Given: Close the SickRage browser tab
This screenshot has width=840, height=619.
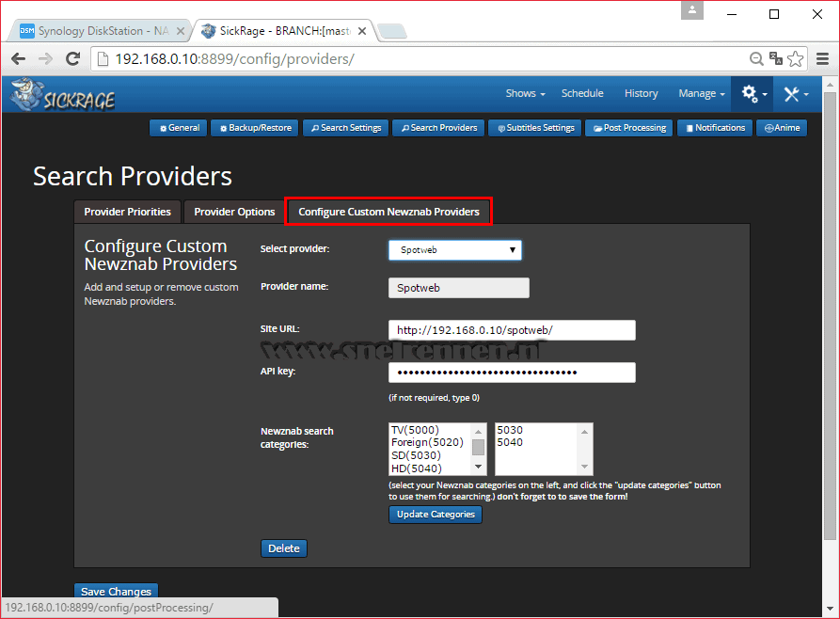Looking at the screenshot, I should pos(362,31).
